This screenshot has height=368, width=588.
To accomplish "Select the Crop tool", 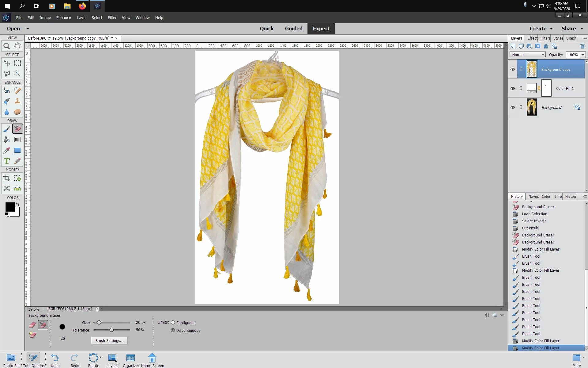I will (6, 178).
